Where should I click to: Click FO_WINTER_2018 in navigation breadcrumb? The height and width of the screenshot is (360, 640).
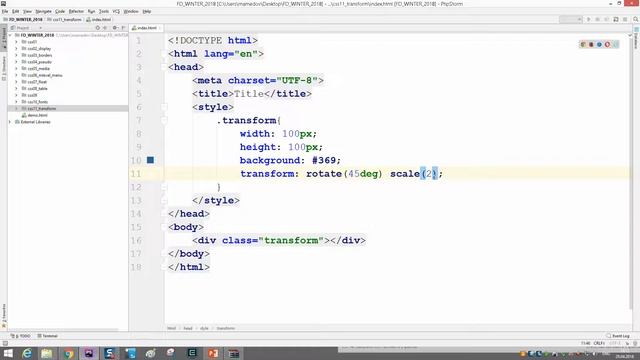tap(23, 19)
